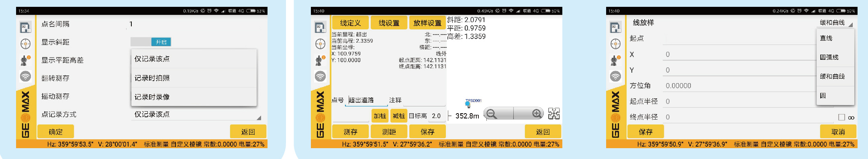Edit the 点号 field containing 超出道路
Viewport: 868px width, 159px height.
(x=366, y=100)
